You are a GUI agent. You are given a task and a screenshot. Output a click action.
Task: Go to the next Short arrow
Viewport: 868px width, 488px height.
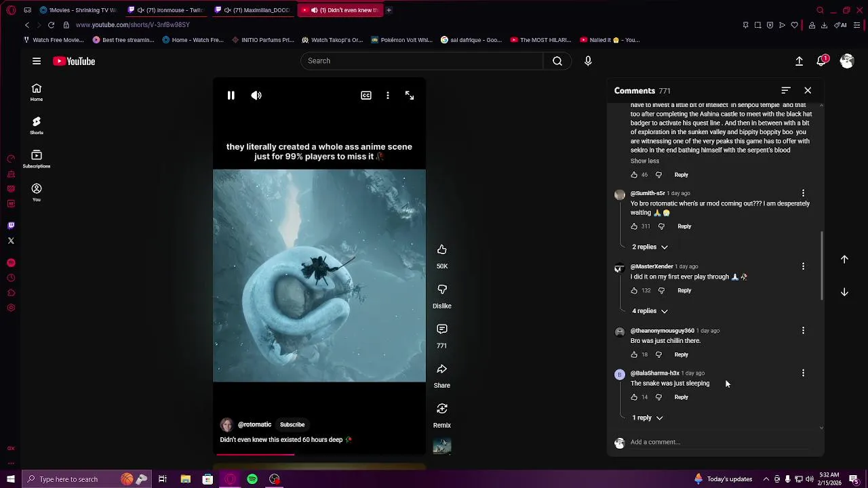(x=844, y=292)
